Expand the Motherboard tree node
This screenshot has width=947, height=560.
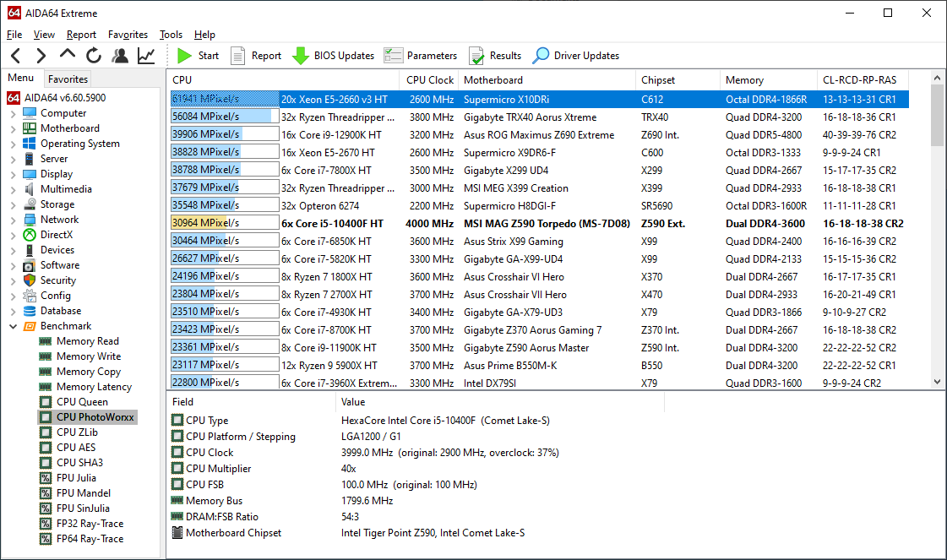coord(13,128)
